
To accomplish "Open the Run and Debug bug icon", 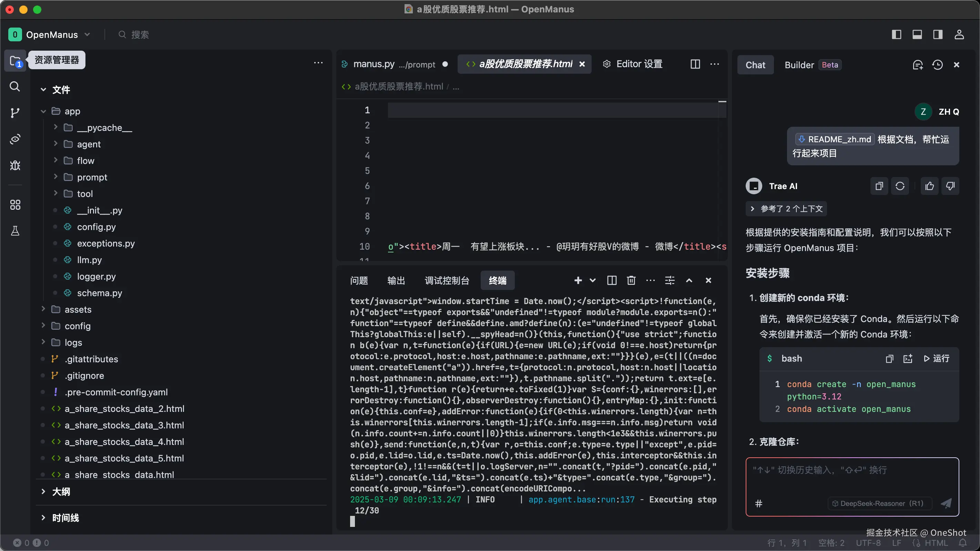I will click(15, 165).
